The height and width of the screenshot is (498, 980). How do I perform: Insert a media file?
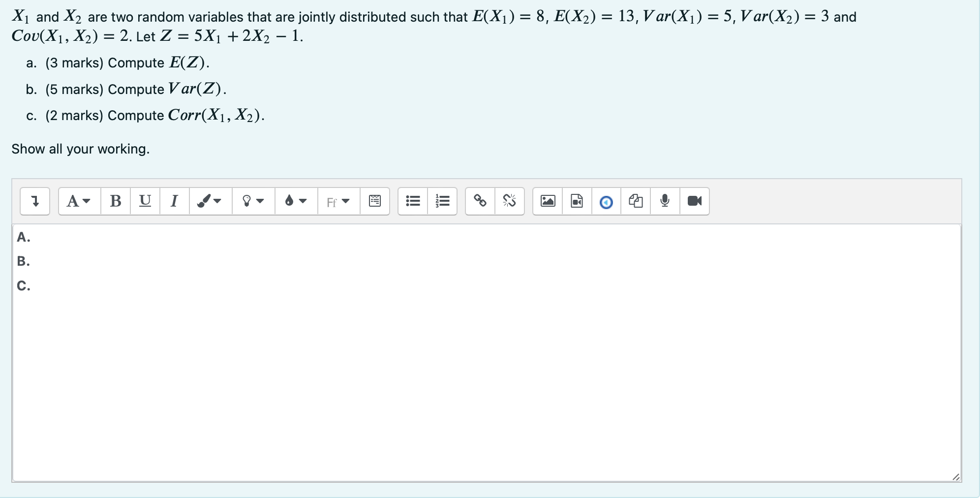coord(576,201)
